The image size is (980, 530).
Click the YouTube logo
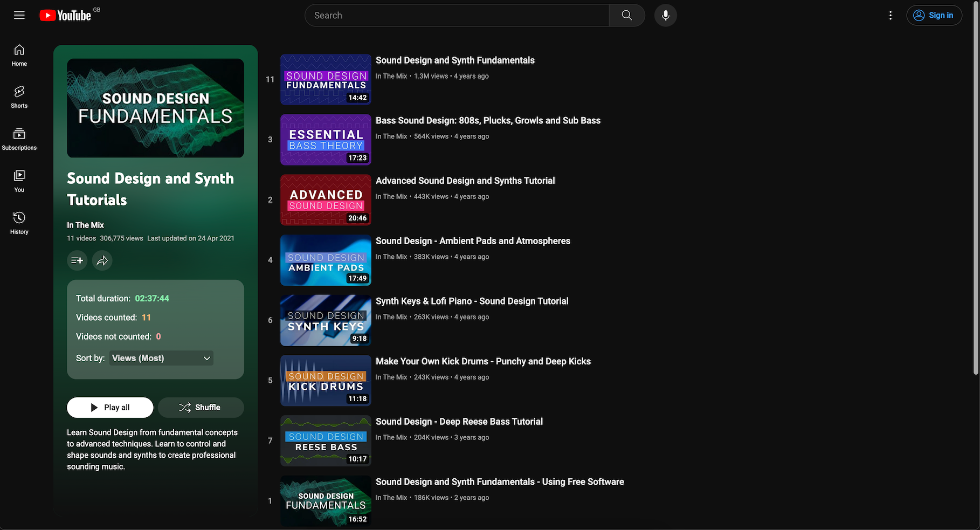tap(65, 16)
